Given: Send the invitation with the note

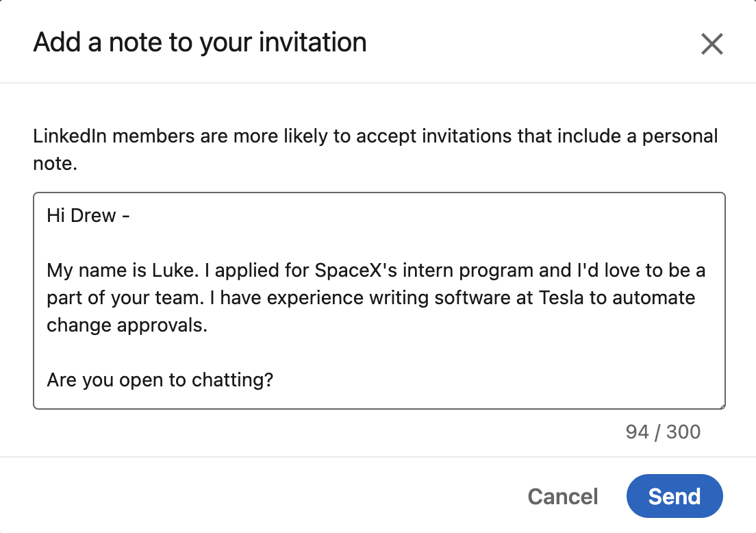Looking at the screenshot, I should (x=674, y=496).
